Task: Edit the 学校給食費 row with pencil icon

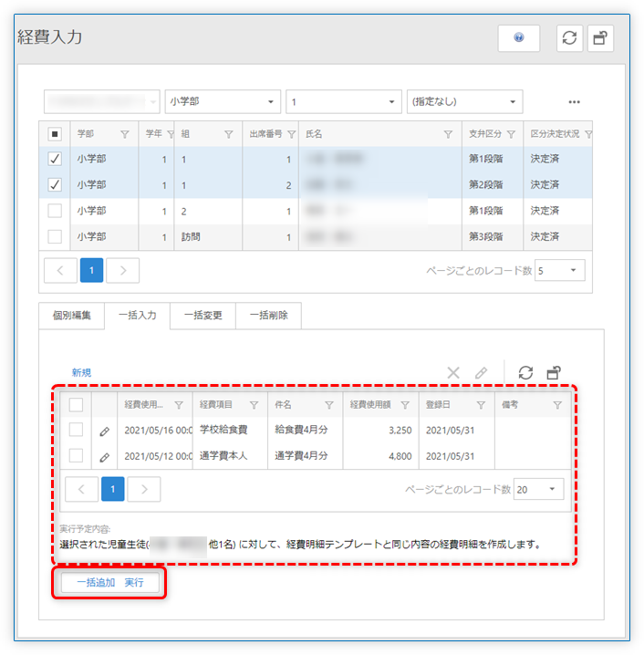Action: pyautogui.click(x=104, y=431)
